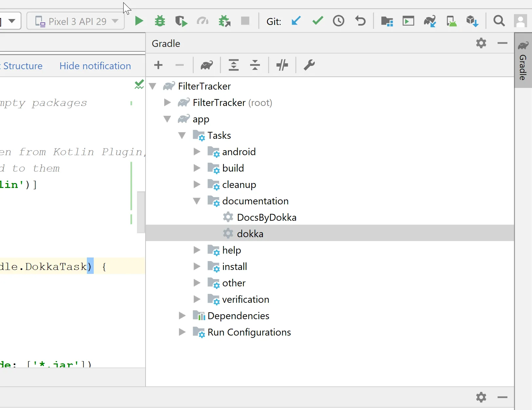Open bottom panel settings gear
532x410 pixels.
pyautogui.click(x=481, y=397)
